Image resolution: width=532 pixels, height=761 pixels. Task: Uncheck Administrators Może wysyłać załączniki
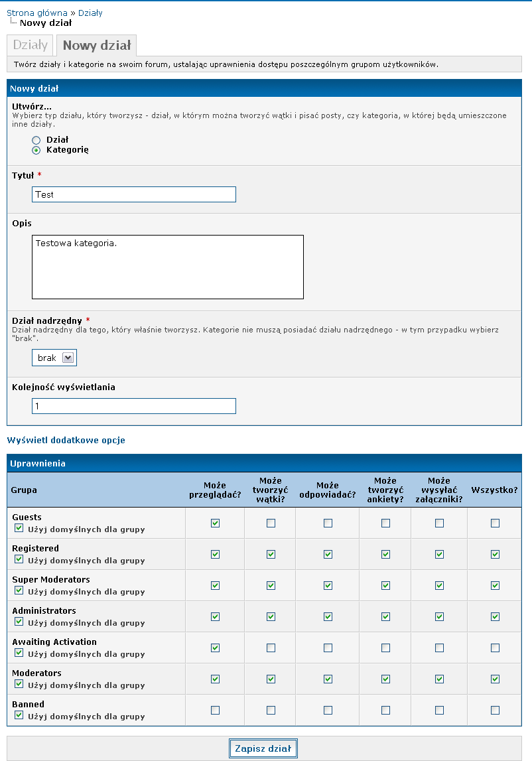pyautogui.click(x=439, y=617)
